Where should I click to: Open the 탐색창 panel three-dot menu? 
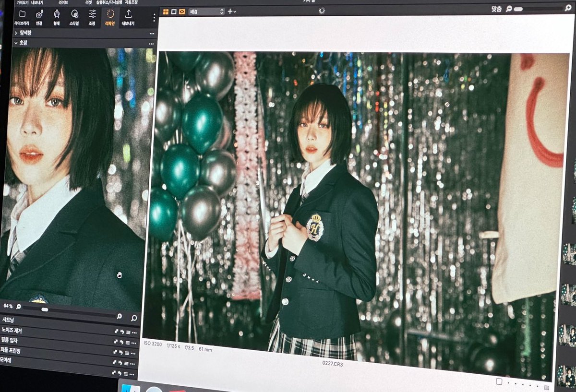[x=152, y=34]
